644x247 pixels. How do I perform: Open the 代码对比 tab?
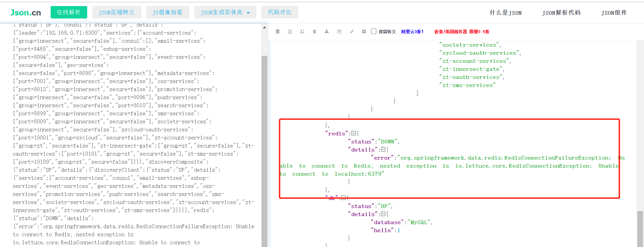click(x=279, y=12)
